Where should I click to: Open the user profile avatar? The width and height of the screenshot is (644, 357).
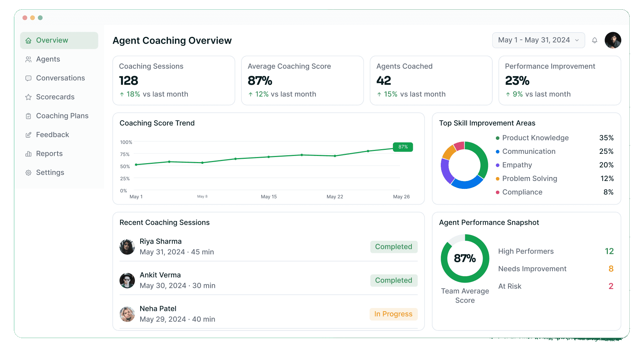tap(613, 40)
